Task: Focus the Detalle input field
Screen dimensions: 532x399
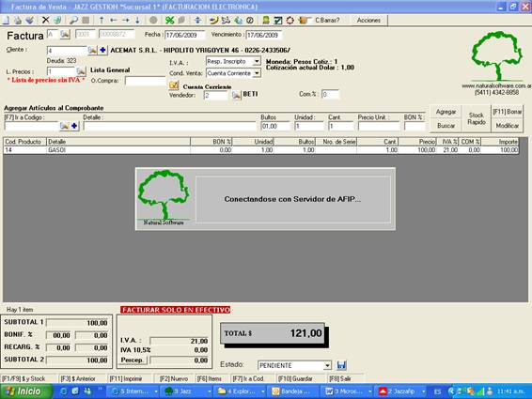Action: [169, 126]
